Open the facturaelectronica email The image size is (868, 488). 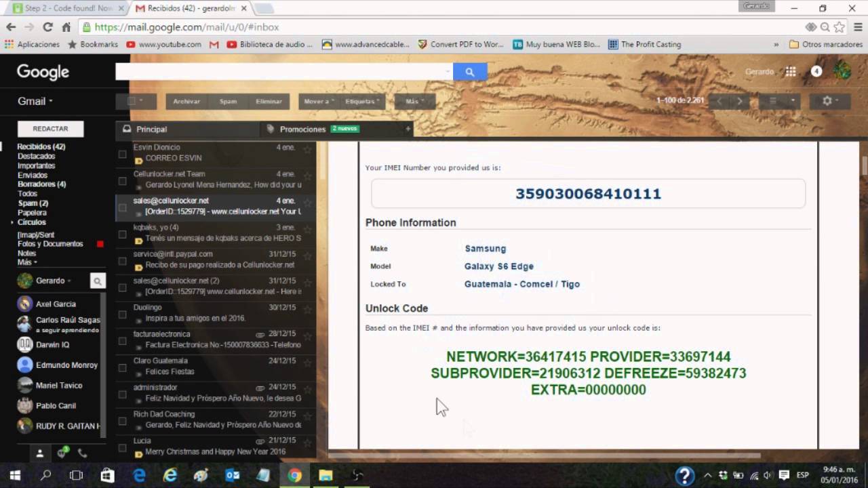click(x=216, y=340)
